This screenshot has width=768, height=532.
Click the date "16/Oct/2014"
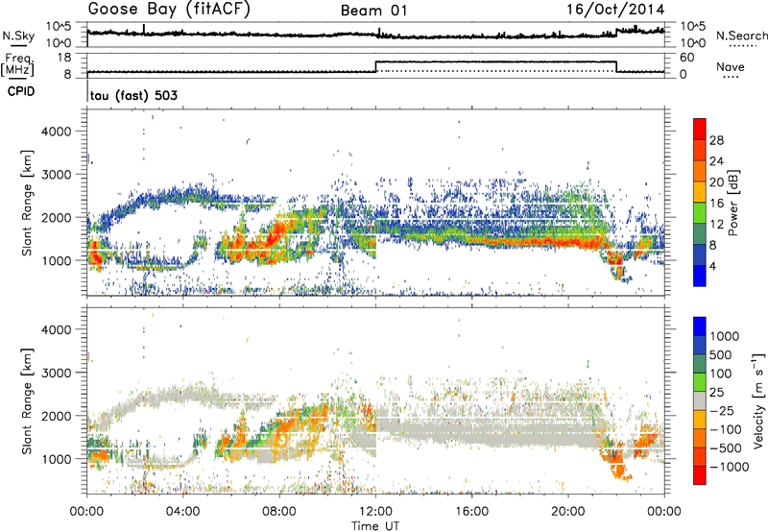(615, 10)
